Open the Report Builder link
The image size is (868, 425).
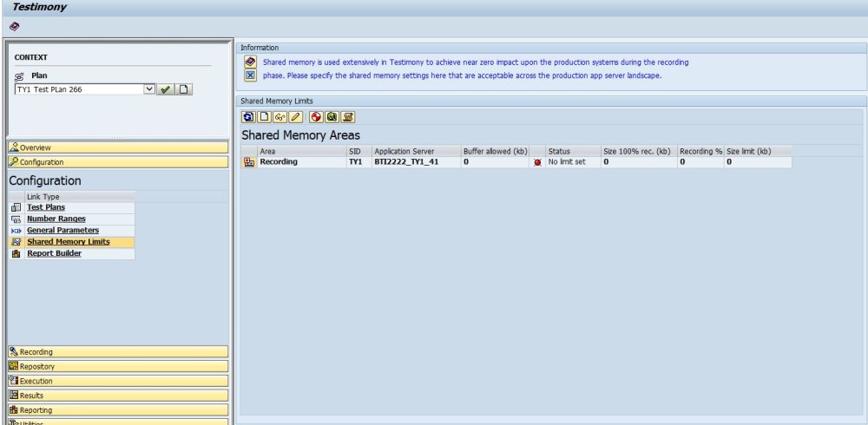(54, 253)
